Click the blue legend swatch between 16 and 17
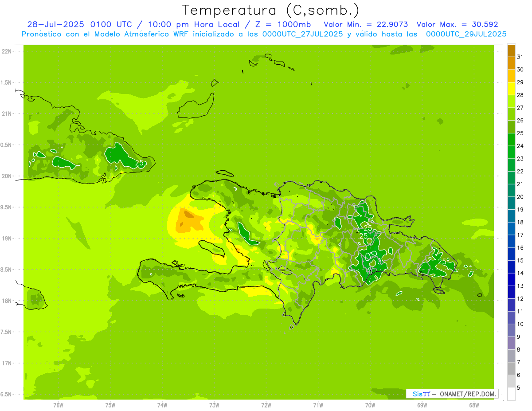Screen dimensions: 532x411 click(x=511, y=241)
